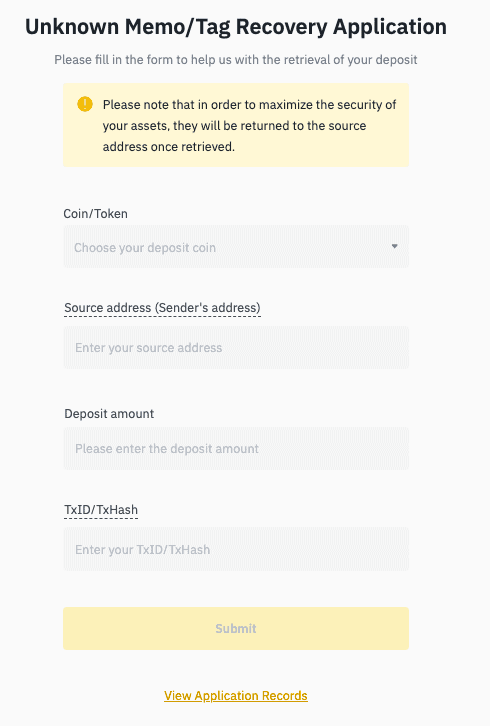This screenshot has width=490, height=726.
Task: Click the yellow Submit button
Action: click(236, 628)
